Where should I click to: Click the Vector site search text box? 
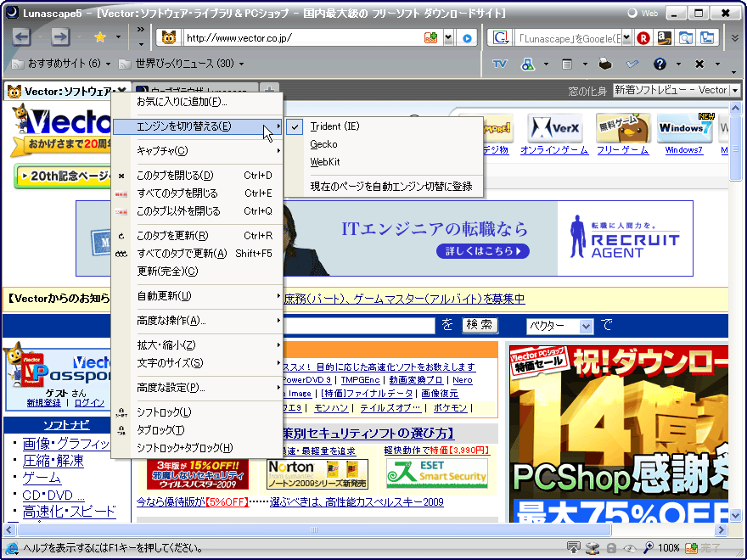(x=359, y=326)
